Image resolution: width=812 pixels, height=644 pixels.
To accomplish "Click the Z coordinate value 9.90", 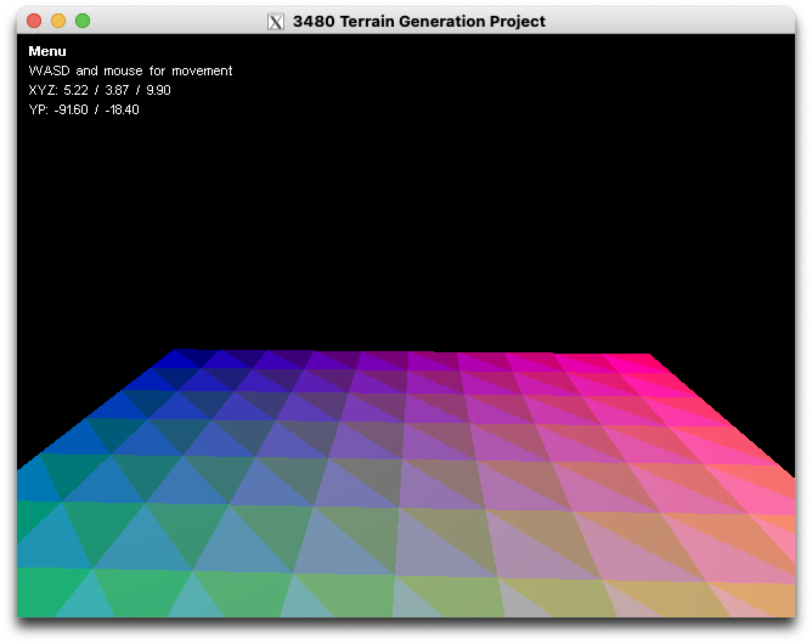I will [158, 91].
